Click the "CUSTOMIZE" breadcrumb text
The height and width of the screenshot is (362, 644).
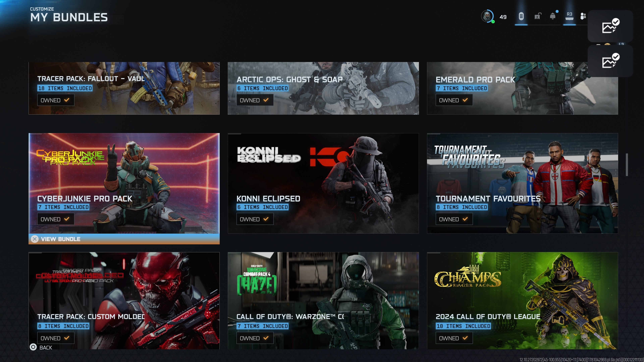tap(42, 9)
